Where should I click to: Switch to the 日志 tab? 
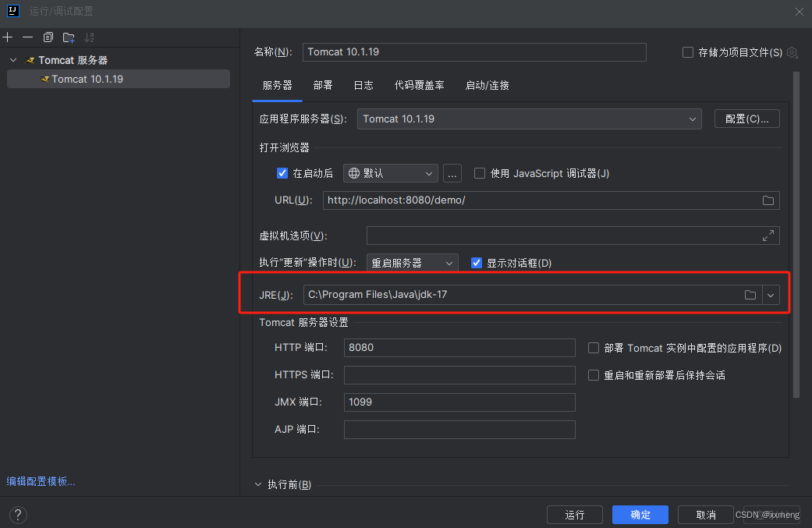363,86
